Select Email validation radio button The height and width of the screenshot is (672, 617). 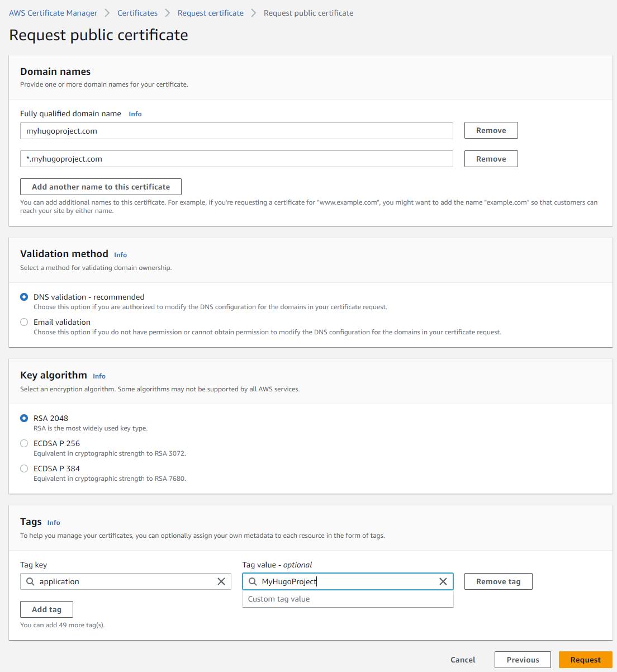24,322
